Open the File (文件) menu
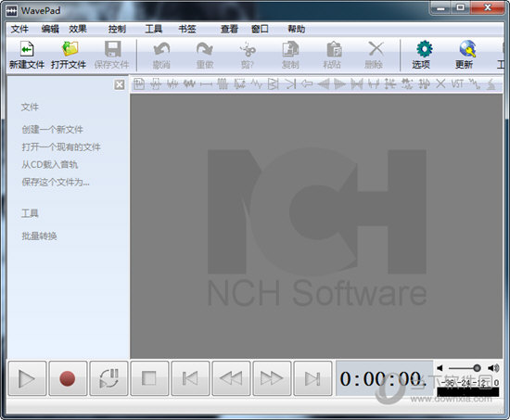Viewport: 510px width, 420px height. (x=19, y=30)
